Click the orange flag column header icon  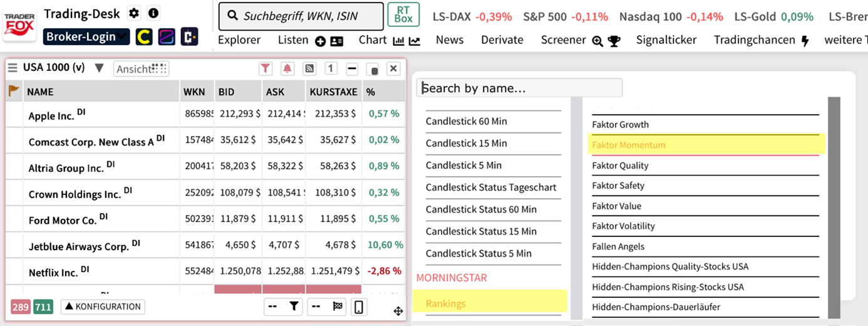14,92
